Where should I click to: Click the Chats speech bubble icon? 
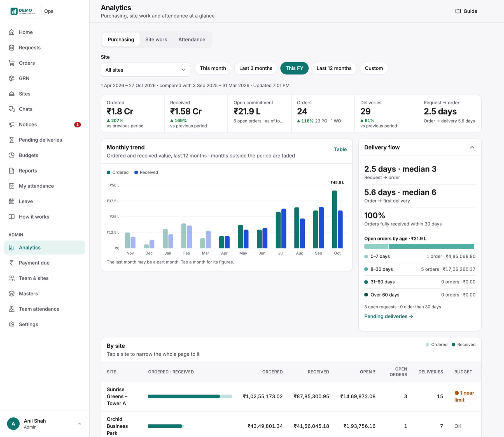pos(11,109)
